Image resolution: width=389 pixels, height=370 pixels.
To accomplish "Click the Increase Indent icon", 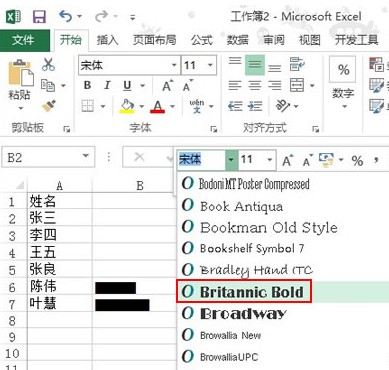I will pos(255,106).
